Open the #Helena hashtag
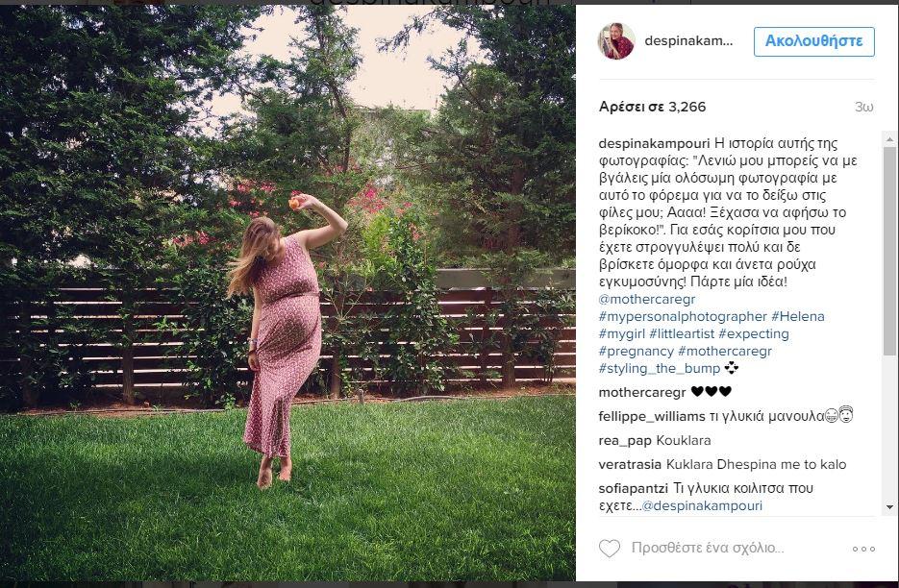Screen dimensions: 899x588 click(x=797, y=316)
